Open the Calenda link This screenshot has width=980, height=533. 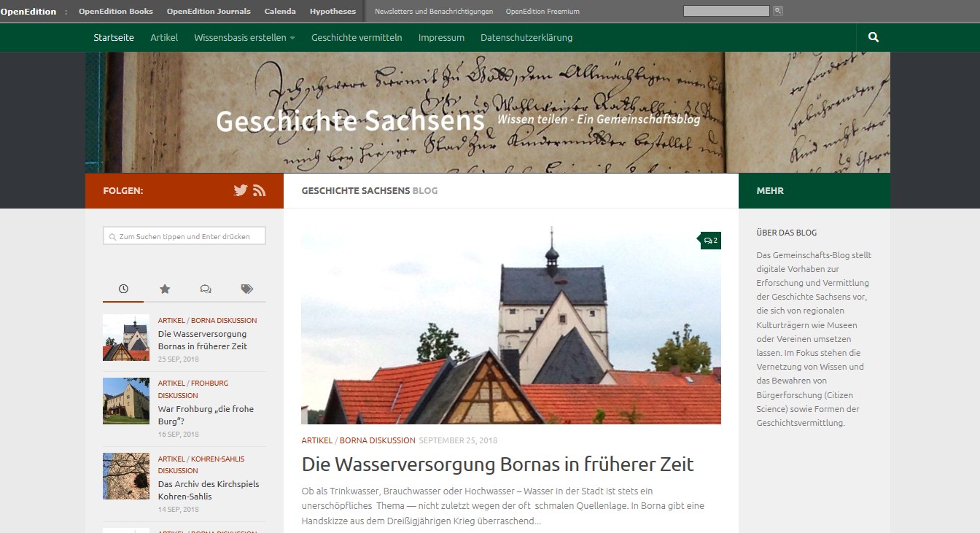click(280, 11)
